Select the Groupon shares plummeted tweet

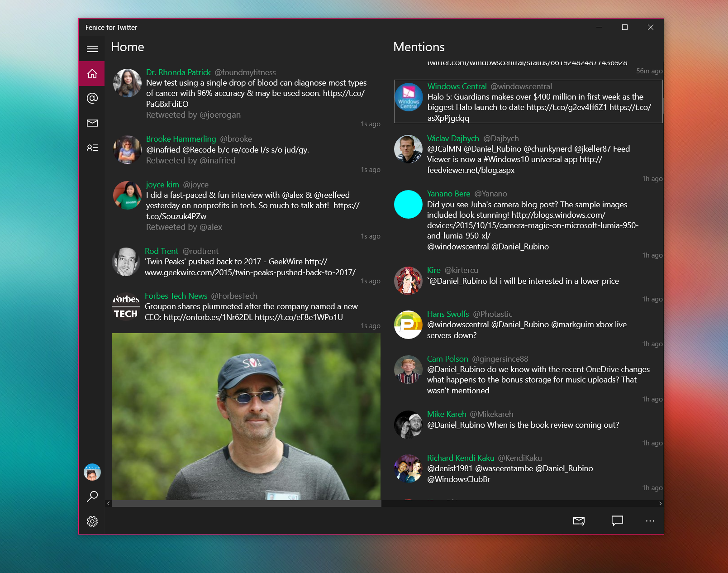[x=251, y=312]
